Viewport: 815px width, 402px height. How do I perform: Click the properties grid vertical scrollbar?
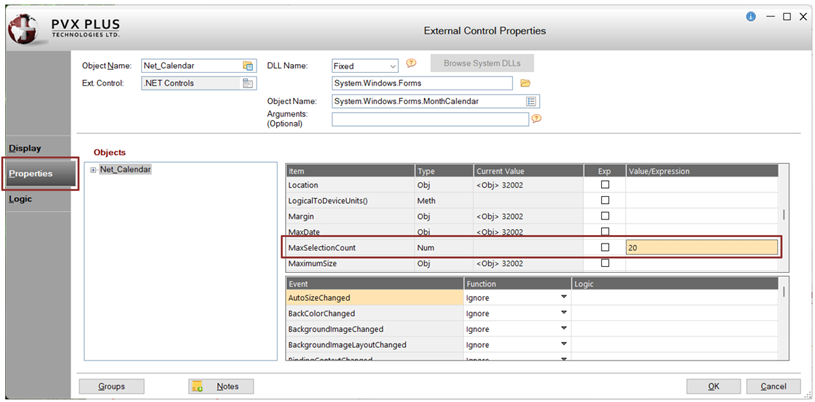[784, 215]
